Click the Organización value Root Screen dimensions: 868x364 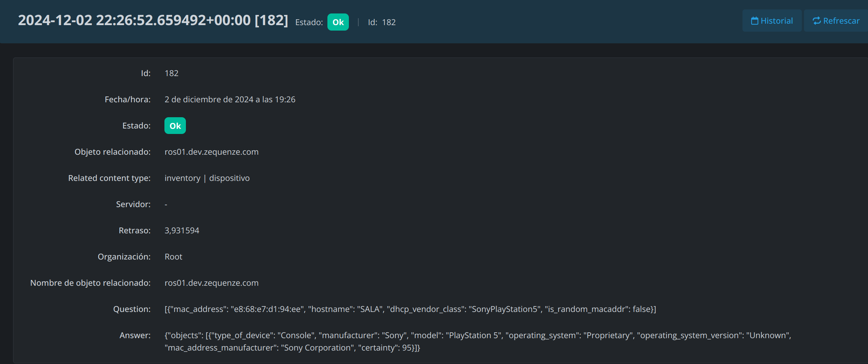tap(173, 257)
